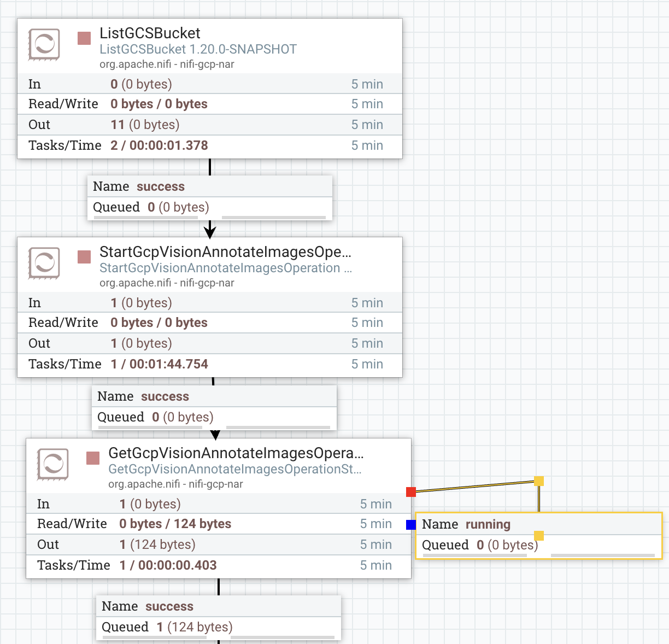Click StartGcpVision processor's stopped status square
This screenshot has height=644, width=669.
(84, 257)
